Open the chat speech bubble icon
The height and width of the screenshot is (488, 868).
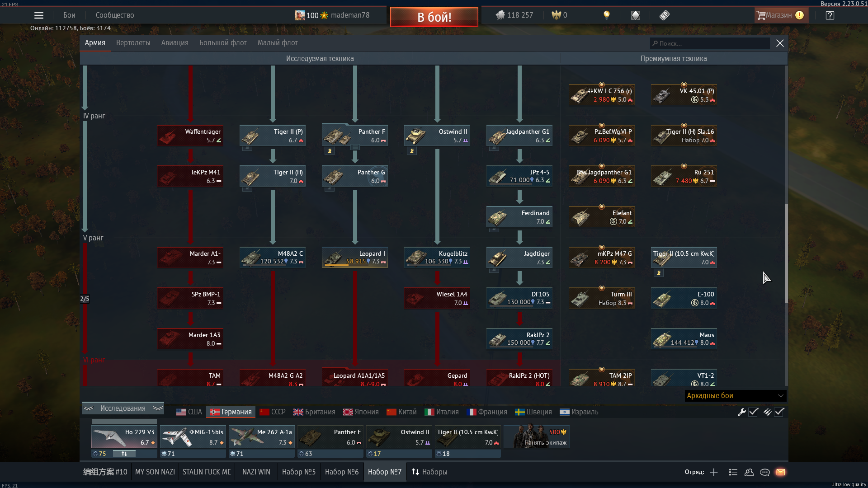coord(765,472)
